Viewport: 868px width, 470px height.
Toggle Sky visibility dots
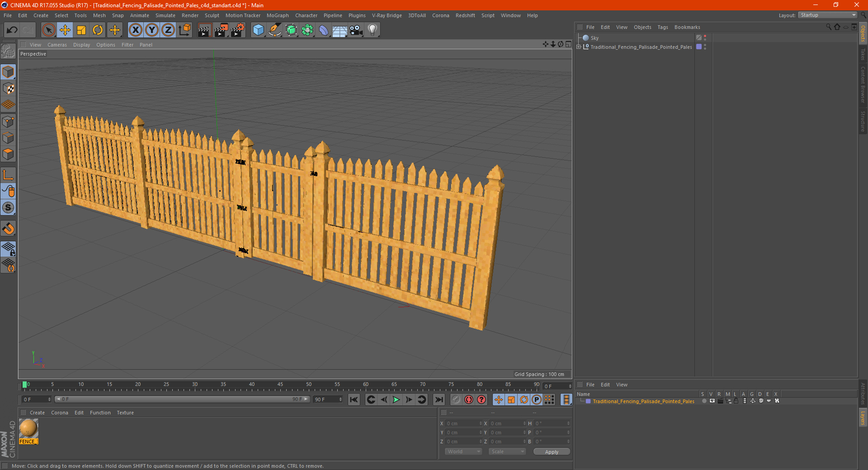click(x=705, y=38)
